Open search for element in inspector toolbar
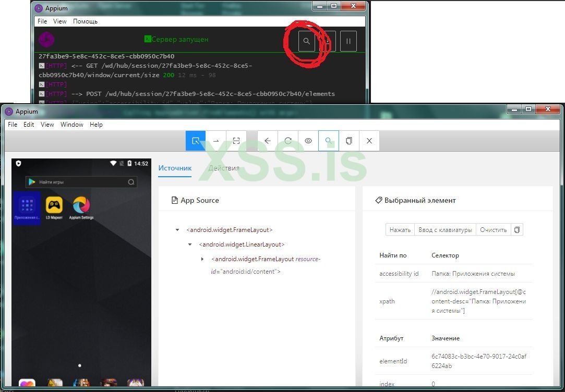 pyautogui.click(x=328, y=141)
